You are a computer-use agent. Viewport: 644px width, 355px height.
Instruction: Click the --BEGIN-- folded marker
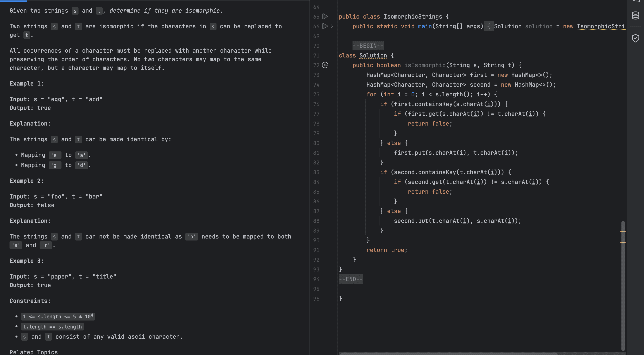pyautogui.click(x=368, y=46)
